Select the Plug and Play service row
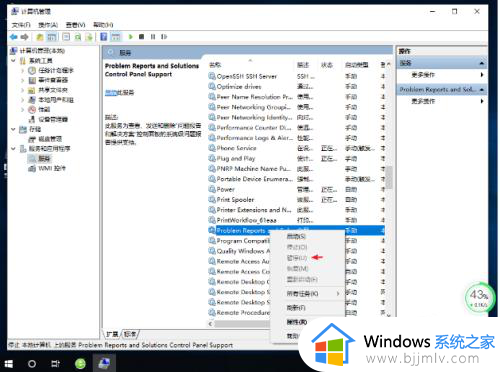The image size is (500, 372). [296, 158]
